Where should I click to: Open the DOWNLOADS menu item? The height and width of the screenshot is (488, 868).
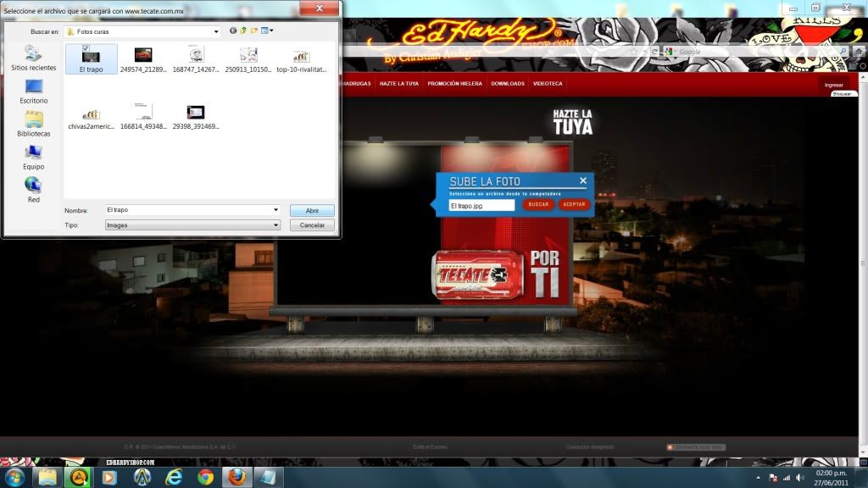tap(508, 84)
